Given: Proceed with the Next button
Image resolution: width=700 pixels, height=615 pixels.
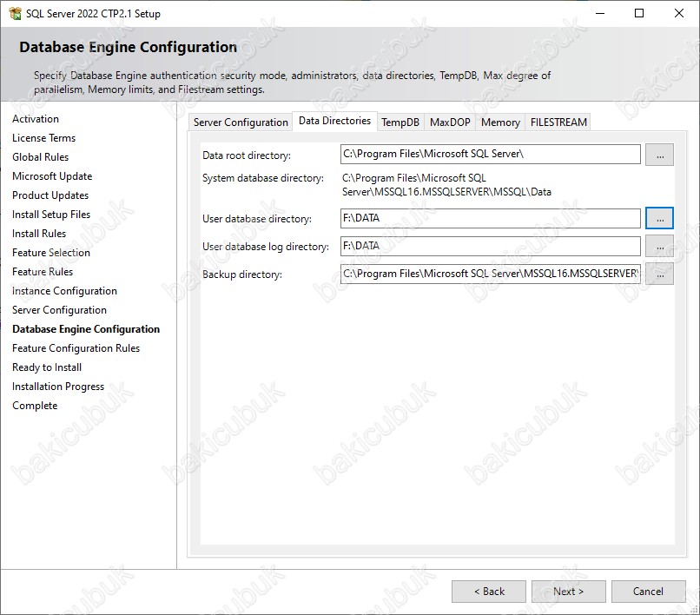Looking at the screenshot, I should click(568, 592).
